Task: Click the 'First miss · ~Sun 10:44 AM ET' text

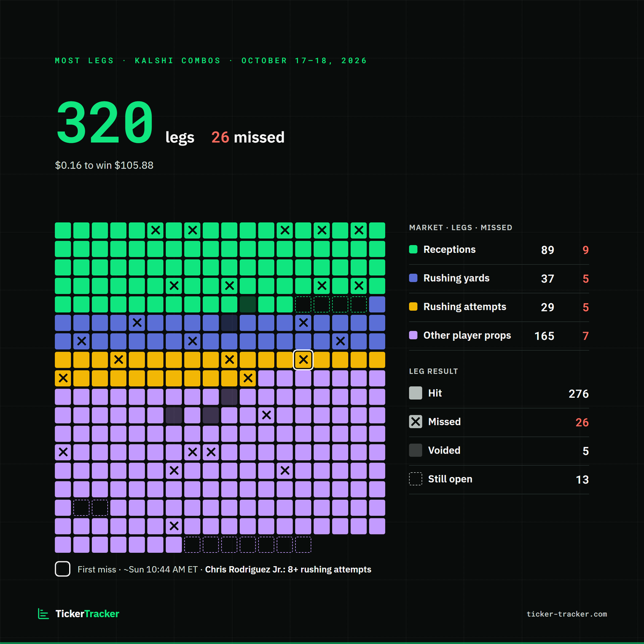Action: 137,569
